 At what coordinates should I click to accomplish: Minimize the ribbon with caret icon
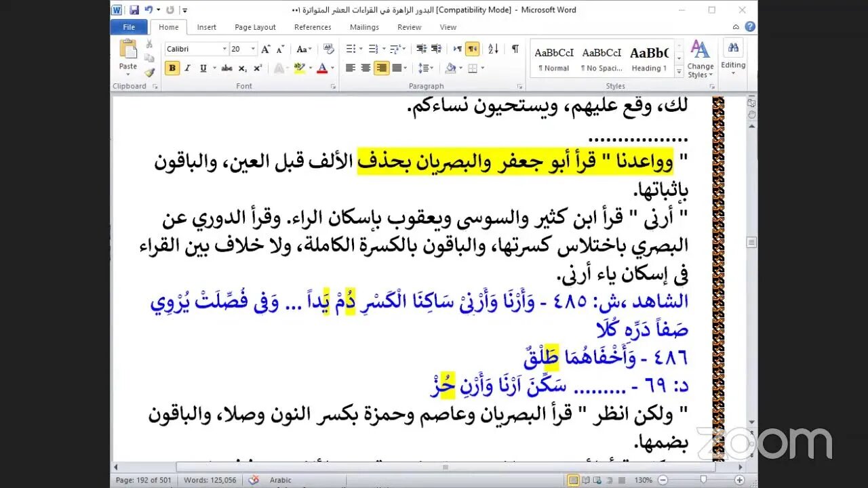click(736, 27)
